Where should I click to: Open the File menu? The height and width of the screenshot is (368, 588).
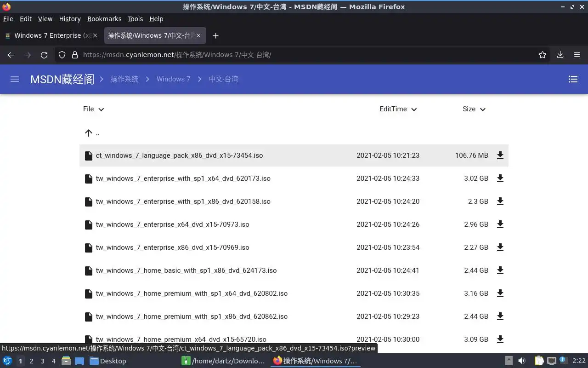tap(8, 19)
